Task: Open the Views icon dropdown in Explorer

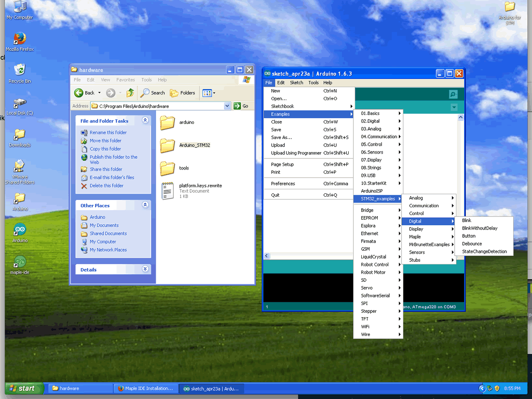Action: (208, 92)
